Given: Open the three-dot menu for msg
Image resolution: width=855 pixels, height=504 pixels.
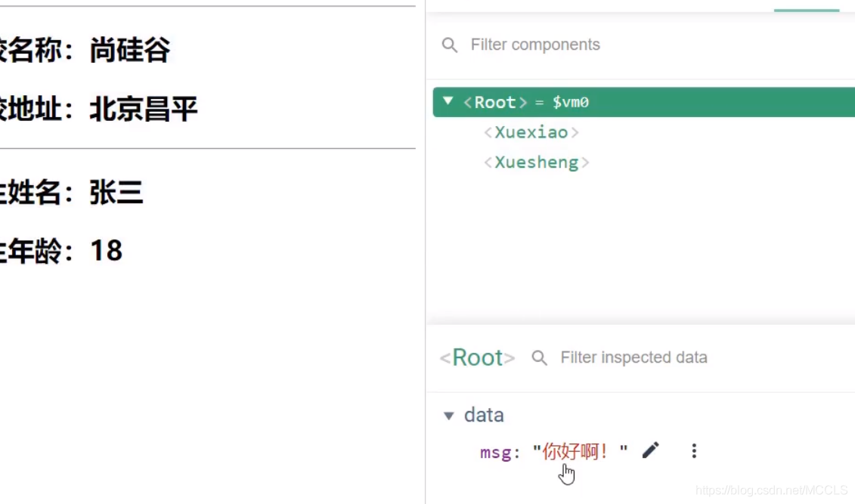Looking at the screenshot, I should pos(694,451).
